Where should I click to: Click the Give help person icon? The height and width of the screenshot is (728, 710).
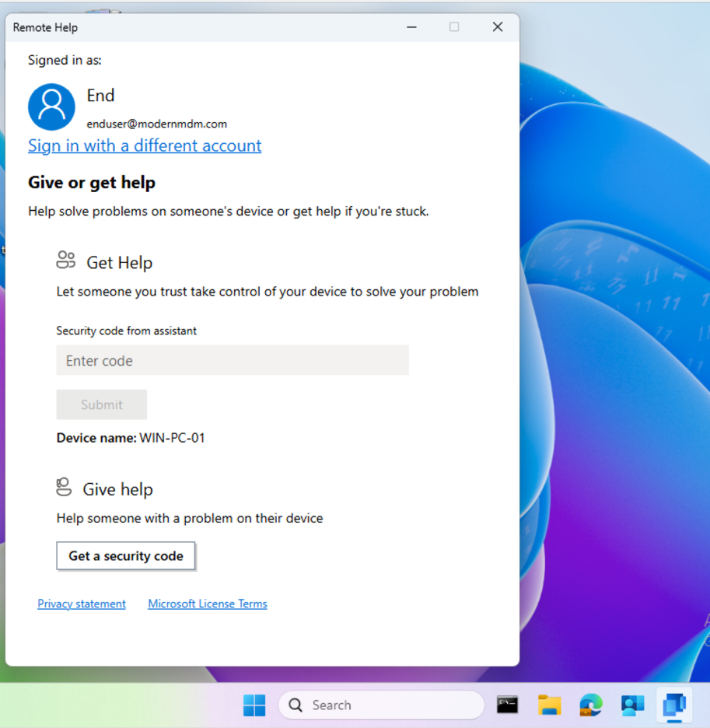coord(64,487)
